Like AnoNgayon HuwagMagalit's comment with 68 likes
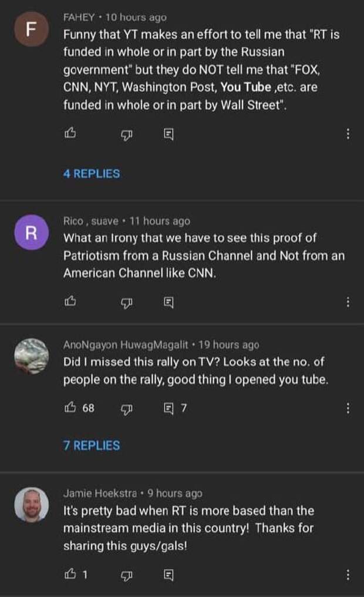Screen dimensions: 364x597 70,407
